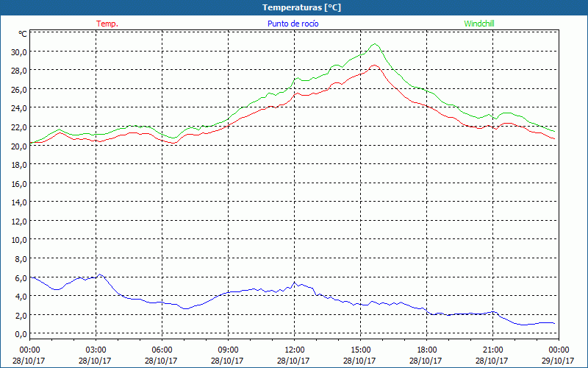This screenshot has height=368, width=588.
Task: Click the "28/10/17" date under 03:00
Action: pos(95,361)
